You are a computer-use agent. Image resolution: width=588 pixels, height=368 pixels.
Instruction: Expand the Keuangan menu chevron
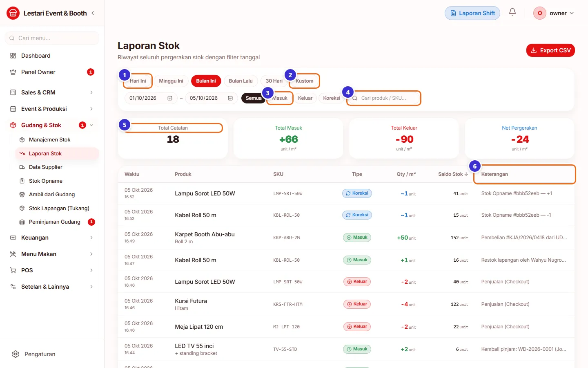pos(91,238)
